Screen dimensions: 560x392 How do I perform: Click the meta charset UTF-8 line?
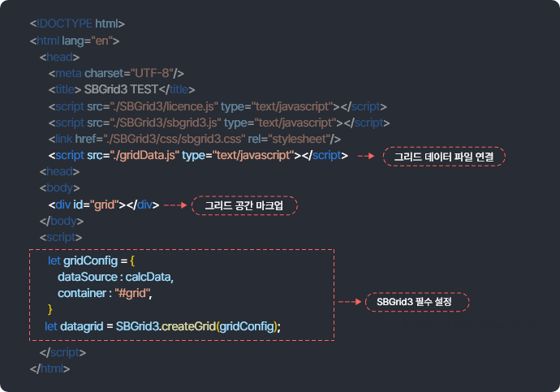coord(121,73)
